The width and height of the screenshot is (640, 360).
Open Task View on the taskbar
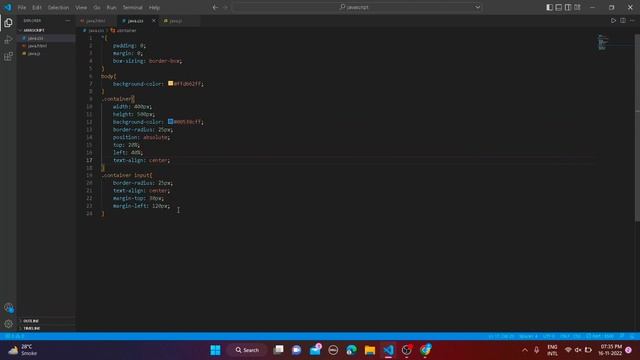pyautogui.click(x=278, y=350)
